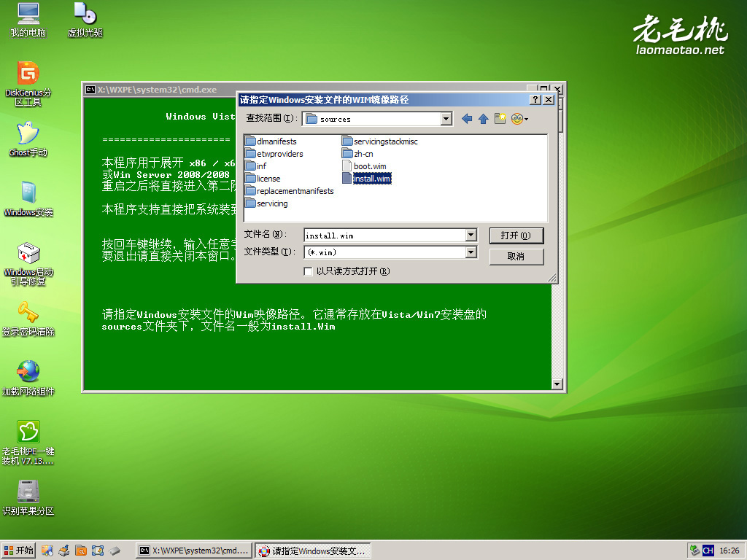The height and width of the screenshot is (560, 747).
Task: Click the green arrow tray icon
Action: point(695,551)
